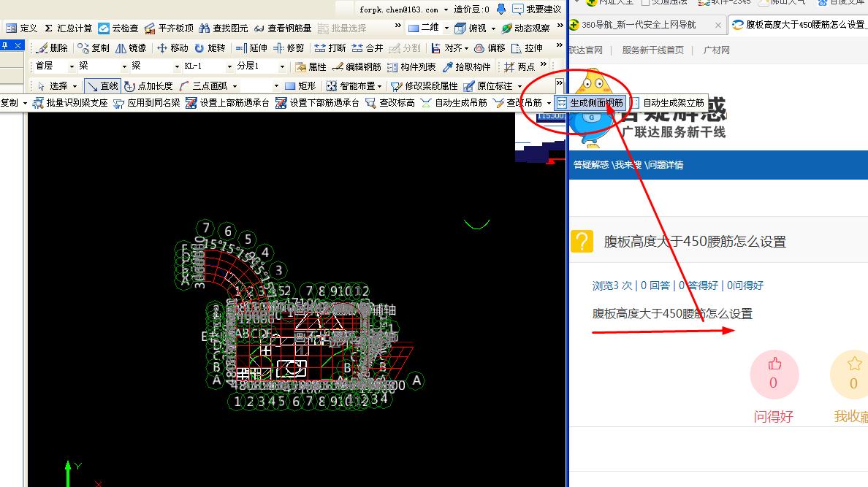Open 服务新干线首页 link
Image resolution: width=868 pixels, height=487 pixels.
652,50
